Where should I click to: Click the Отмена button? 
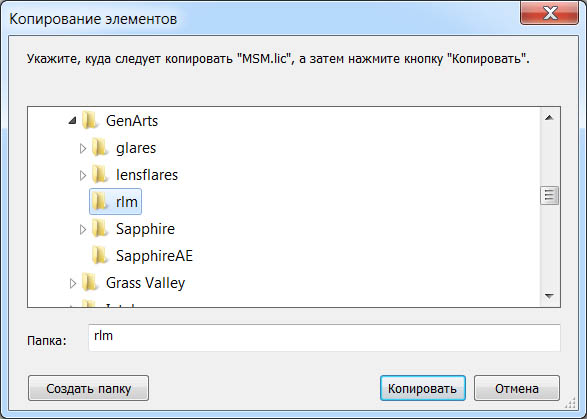(x=517, y=388)
